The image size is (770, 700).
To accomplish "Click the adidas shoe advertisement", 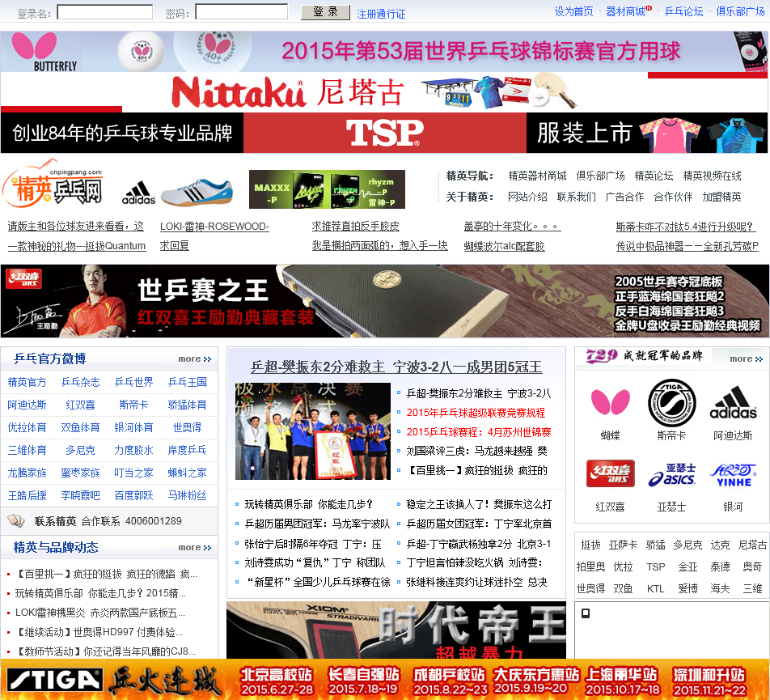I will point(177,192).
